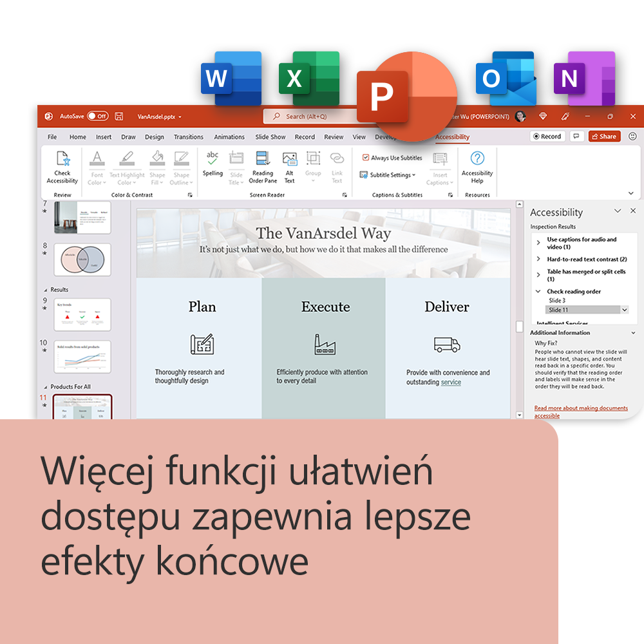The height and width of the screenshot is (644, 644).
Task: Click the Share button
Action: [x=604, y=137]
